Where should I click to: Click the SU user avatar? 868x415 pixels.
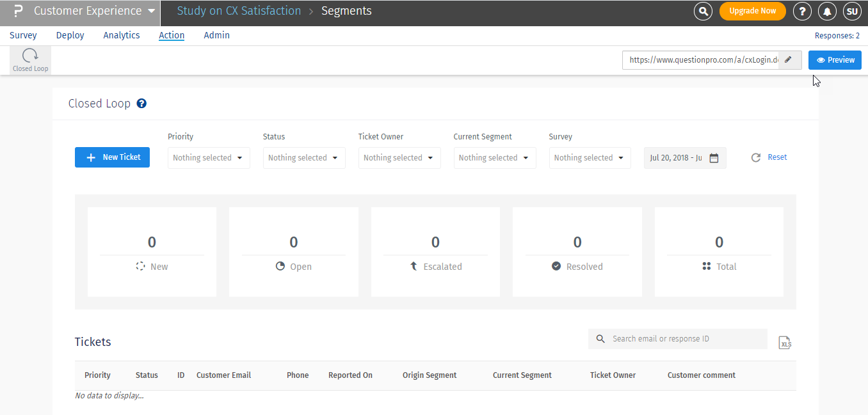tap(851, 11)
